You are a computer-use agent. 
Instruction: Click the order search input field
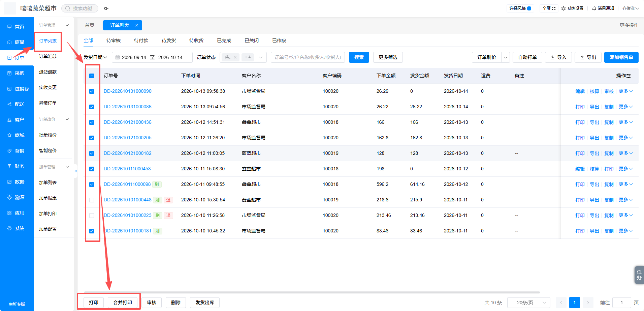[308, 57]
